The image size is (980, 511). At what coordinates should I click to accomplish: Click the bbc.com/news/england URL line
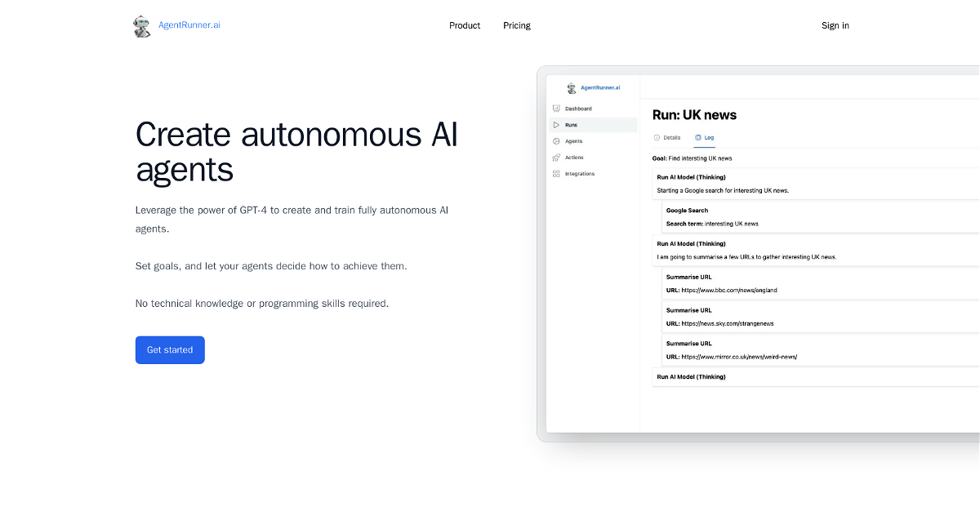pos(720,291)
